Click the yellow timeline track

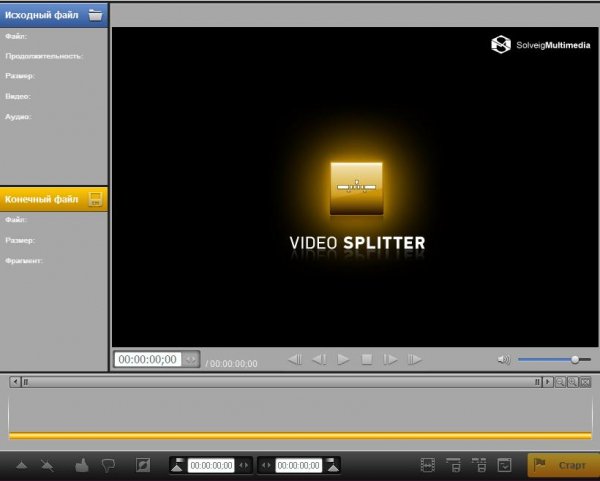pyautogui.click(x=300, y=435)
